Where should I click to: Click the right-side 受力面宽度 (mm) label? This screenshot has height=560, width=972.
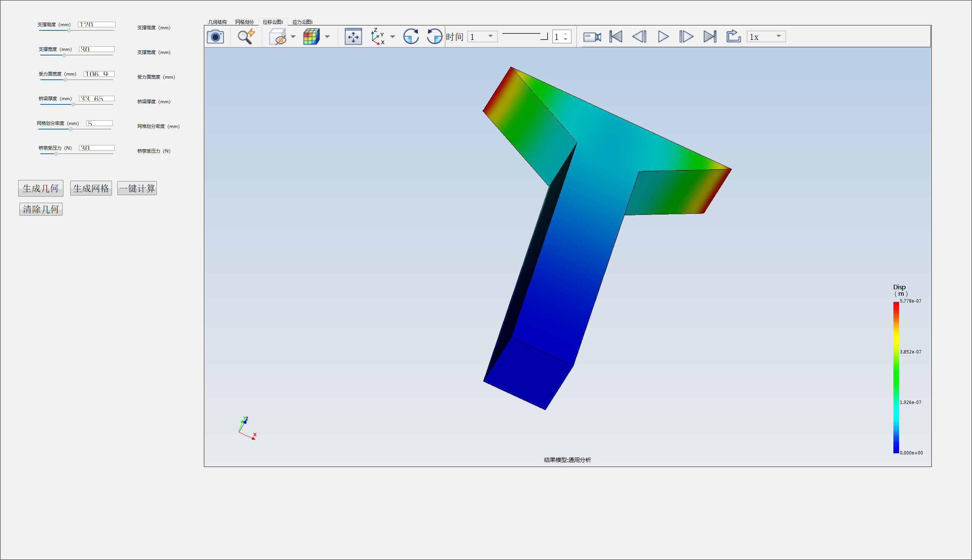[156, 77]
